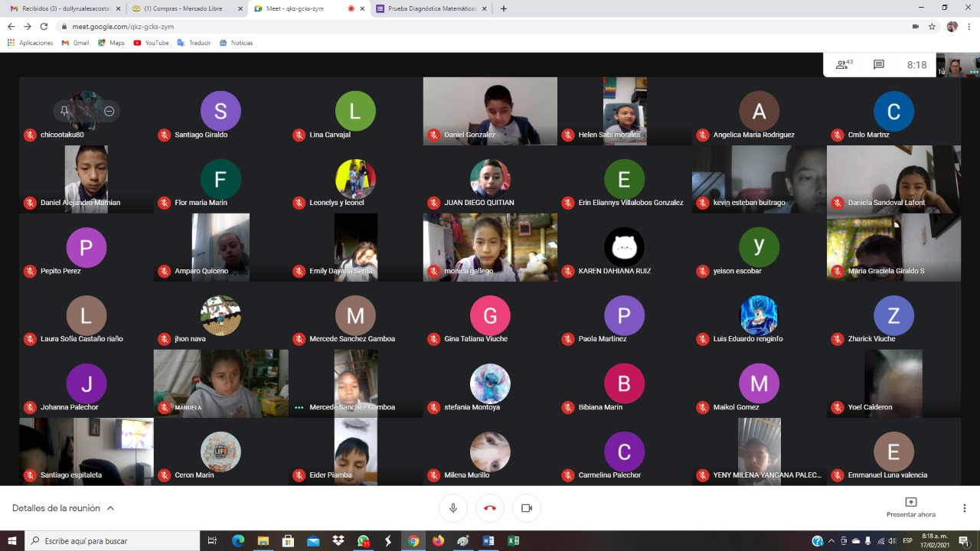Open Microsoft Word from the taskbar
This screenshot has height=551, width=980.
(488, 541)
